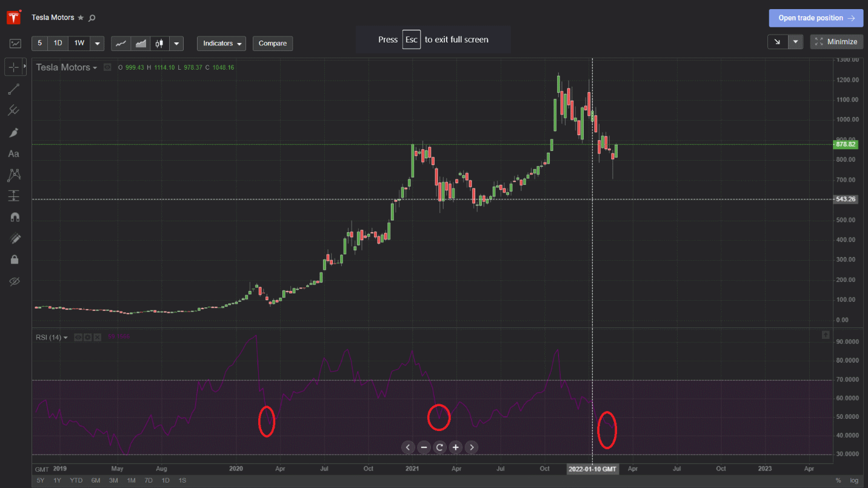Select the 5 minute interval
Image resolution: width=868 pixels, height=488 pixels.
pos(40,43)
